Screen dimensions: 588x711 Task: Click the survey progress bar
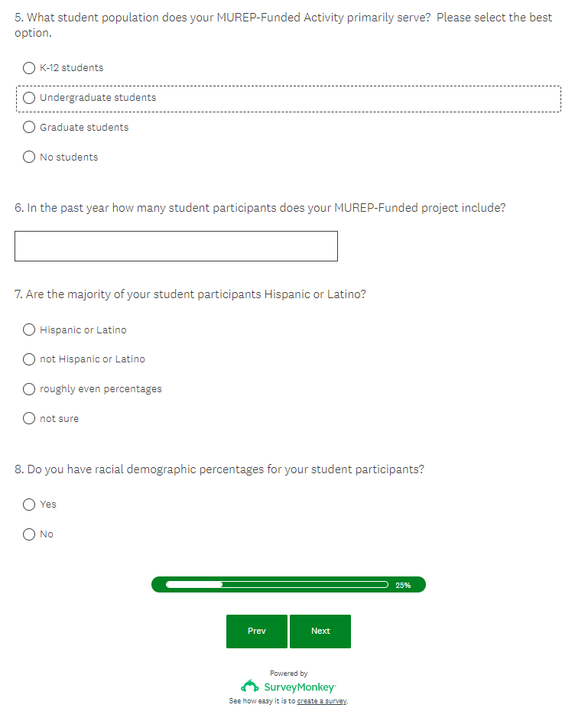click(x=277, y=585)
